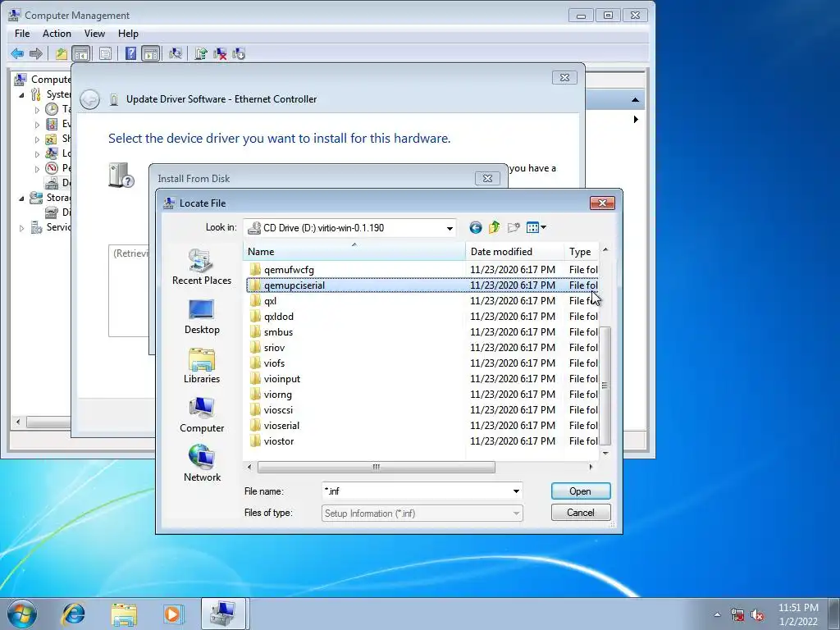Open Libraries in Locate File sidebar

(x=202, y=366)
